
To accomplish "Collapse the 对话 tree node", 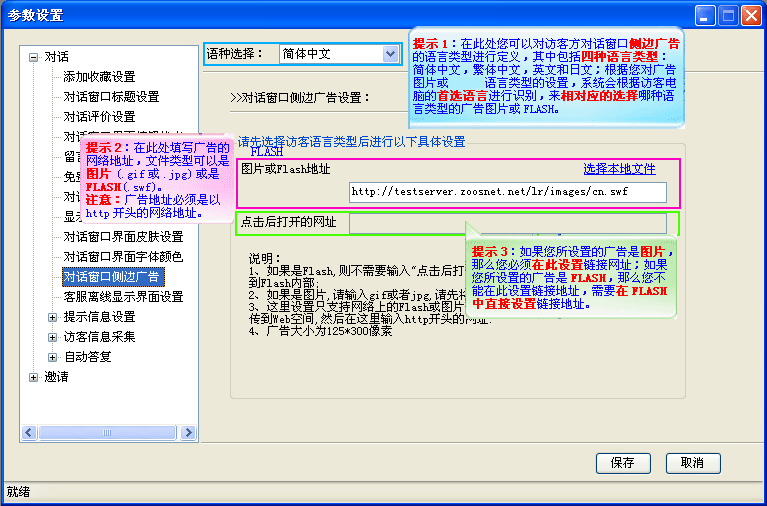I will pos(33,57).
